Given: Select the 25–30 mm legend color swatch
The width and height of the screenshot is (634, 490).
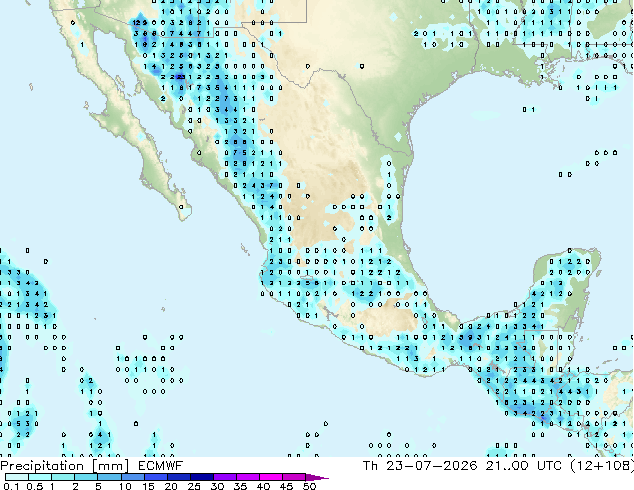Looking at the screenshot, I should point(201,477).
